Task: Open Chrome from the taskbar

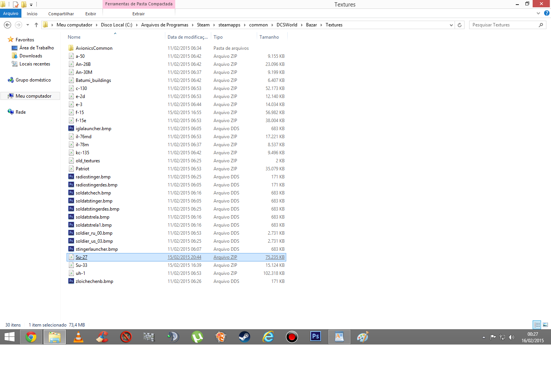Action: pos(31,337)
